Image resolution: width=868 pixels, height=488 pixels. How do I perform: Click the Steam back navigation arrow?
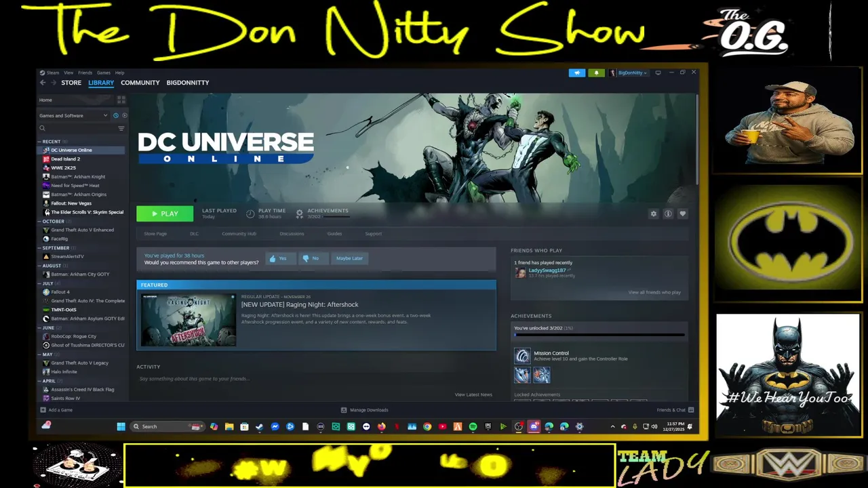[42, 83]
